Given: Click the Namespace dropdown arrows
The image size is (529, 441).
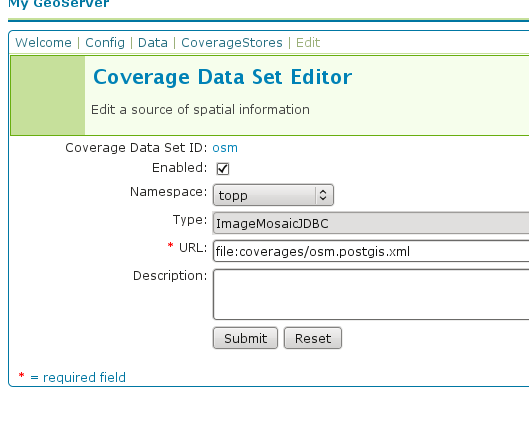Looking at the screenshot, I should coord(323,195).
